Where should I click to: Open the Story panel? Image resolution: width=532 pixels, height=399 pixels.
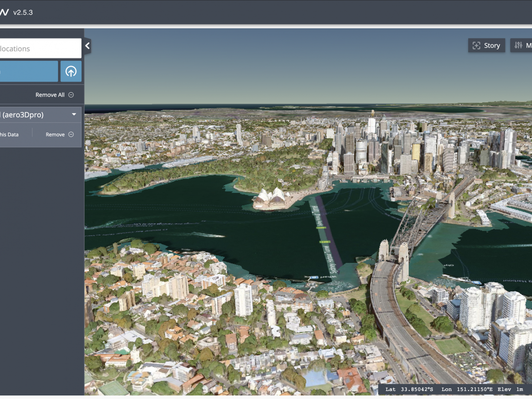point(486,45)
